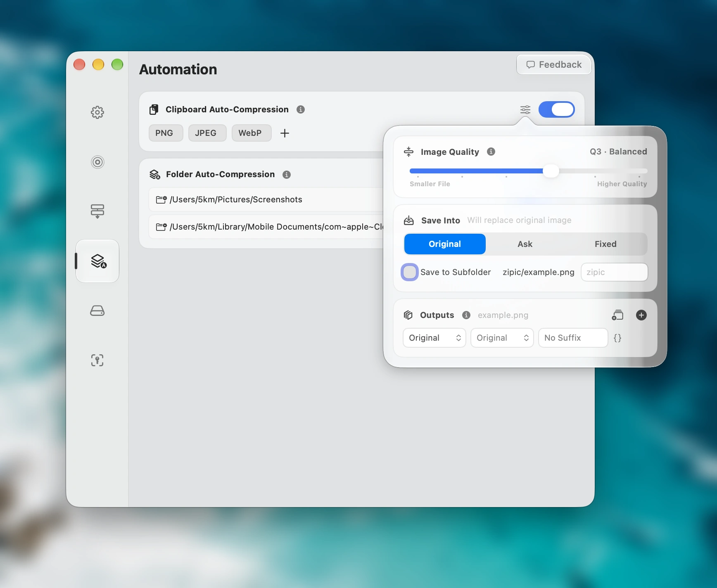Image resolution: width=717 pixels, height=588 pixels.
Task: Click the Screenshots folder icon
Action: (x=161, y=199)
